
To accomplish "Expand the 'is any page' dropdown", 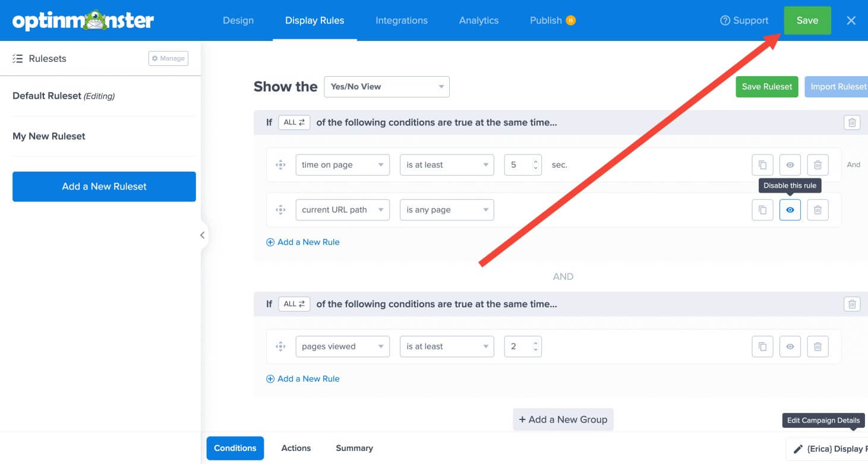I will [x=446, y=210].
